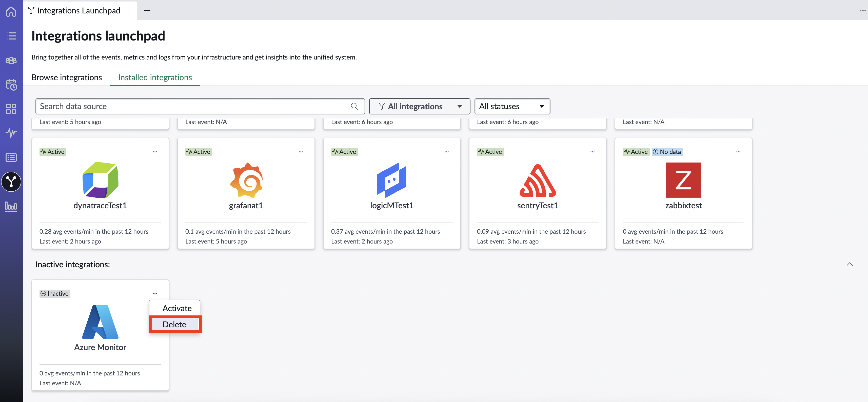The height and width of the screenshot is (402, 868).
Task: Click the Sentry logo
Action: [x=538, y=180]
